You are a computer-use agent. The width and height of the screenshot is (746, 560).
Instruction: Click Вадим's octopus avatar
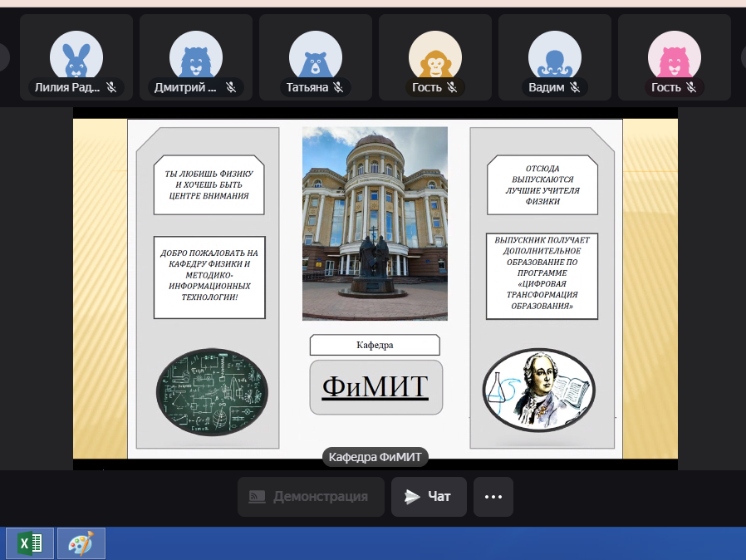point(555,57)
